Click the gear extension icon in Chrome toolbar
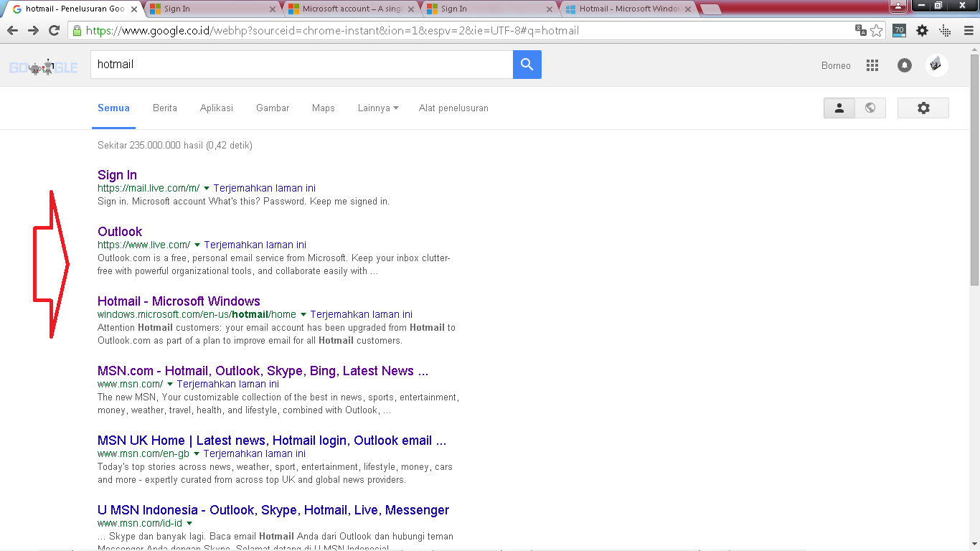 923,30
